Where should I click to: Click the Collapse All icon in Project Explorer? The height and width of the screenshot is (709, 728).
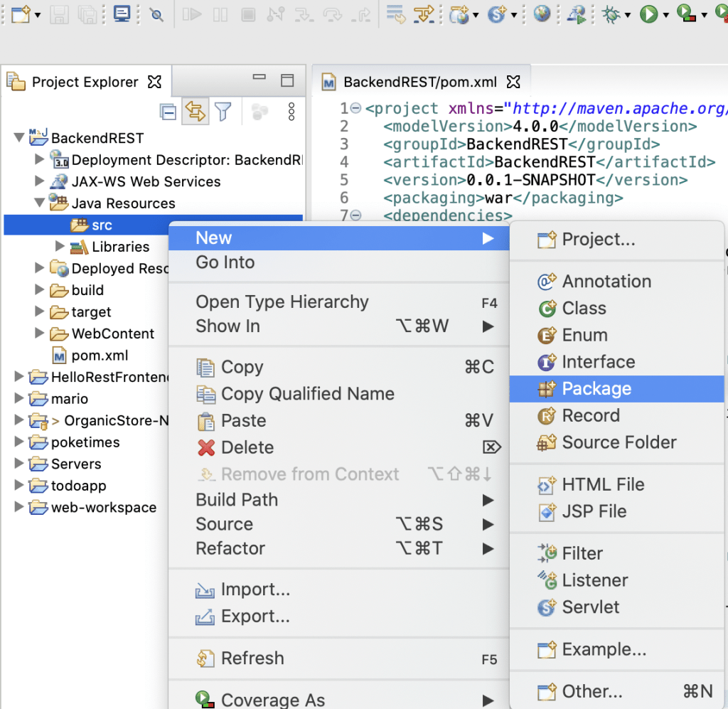click(168, 112)
